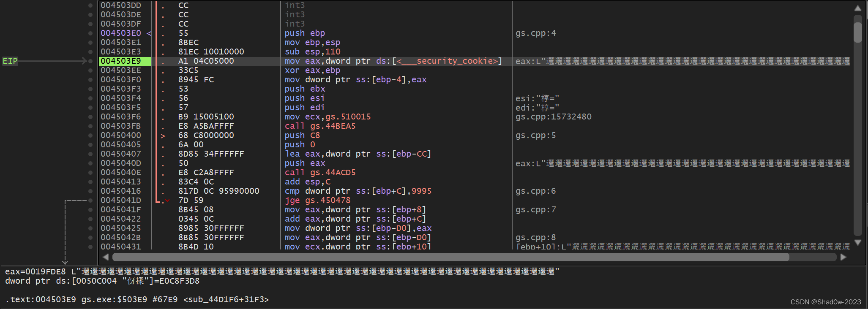Image resolution: width=868 pixels, height=309 pixels.
Task: Click the horizontal scroll left arrow
Action: pos(106,257)
